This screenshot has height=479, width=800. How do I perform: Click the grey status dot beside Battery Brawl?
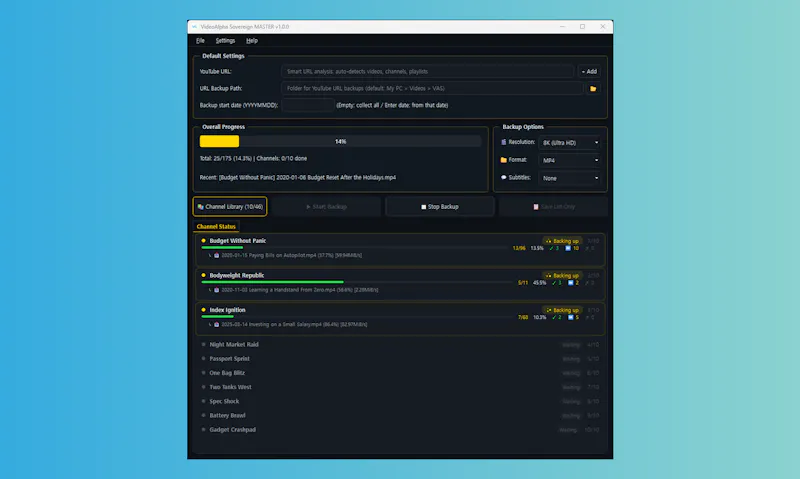[x=204, y=415]
